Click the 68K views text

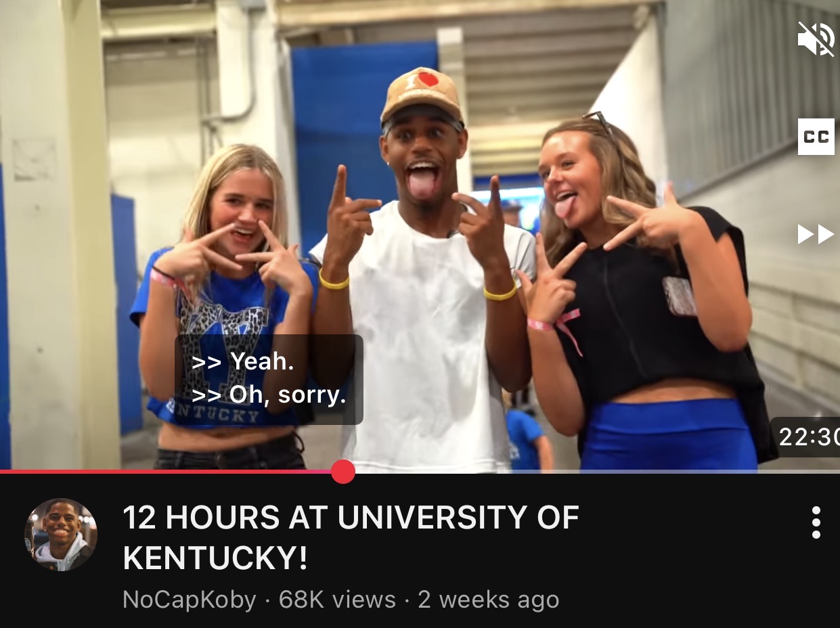(x=337, y=600)
